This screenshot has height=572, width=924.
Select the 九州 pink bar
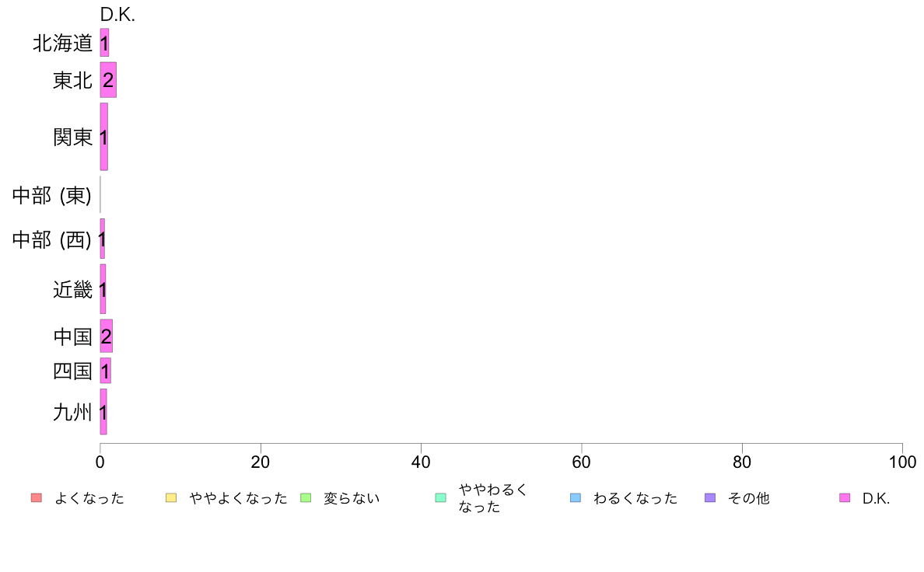coord(103,412)
